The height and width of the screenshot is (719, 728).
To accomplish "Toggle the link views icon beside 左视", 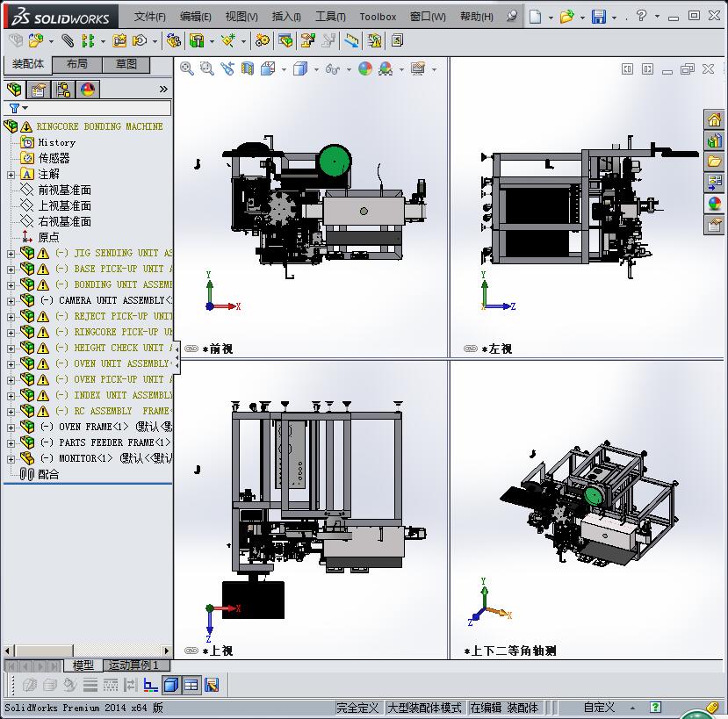I will [x=471, y=349].
